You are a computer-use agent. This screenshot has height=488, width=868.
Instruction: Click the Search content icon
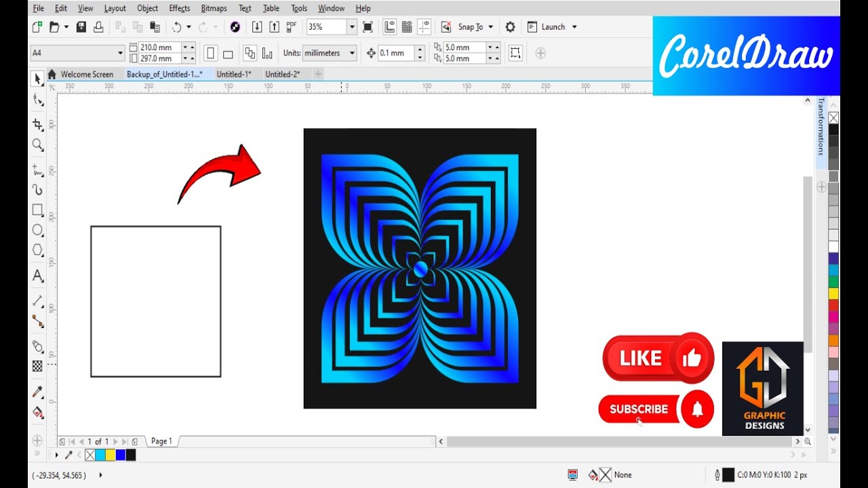pos(235,27)
